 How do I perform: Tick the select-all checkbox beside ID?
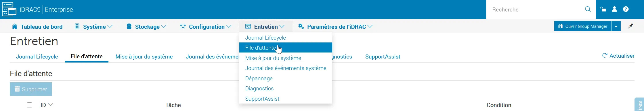tap(29, 105)
